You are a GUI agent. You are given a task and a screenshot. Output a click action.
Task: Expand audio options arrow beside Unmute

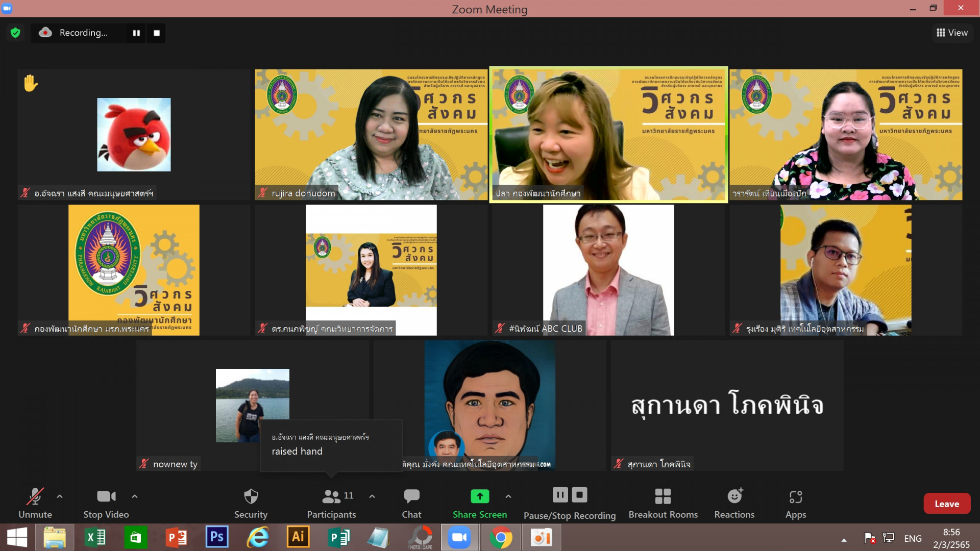click(x=60, y=496)
